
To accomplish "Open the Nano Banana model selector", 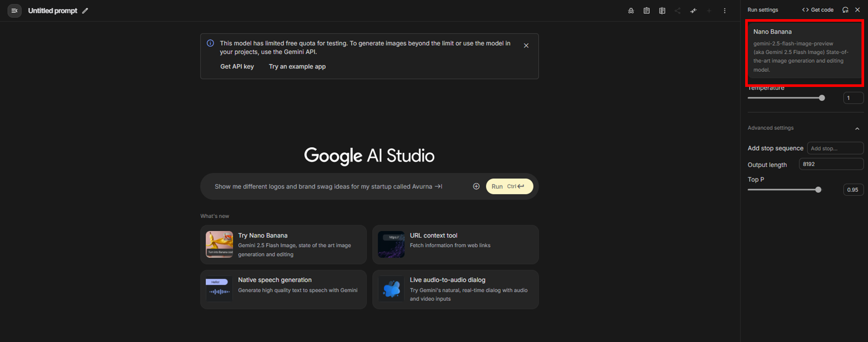I will pyautogui.click(x=805, y=50).
